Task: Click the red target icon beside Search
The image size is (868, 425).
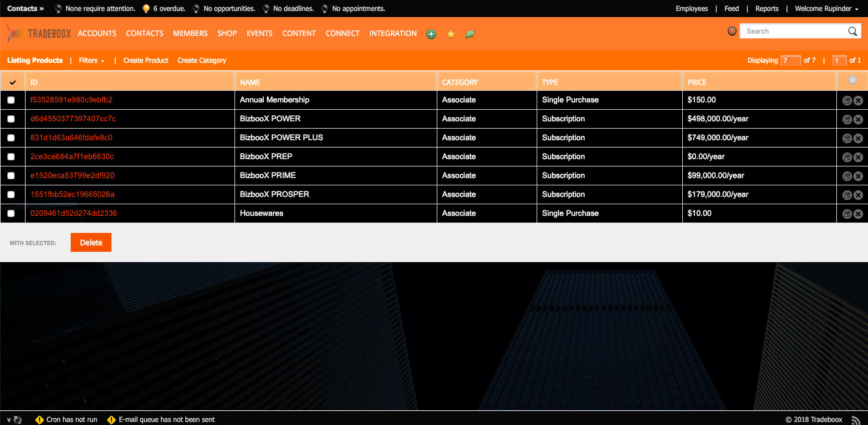Action: click(732, 31)
